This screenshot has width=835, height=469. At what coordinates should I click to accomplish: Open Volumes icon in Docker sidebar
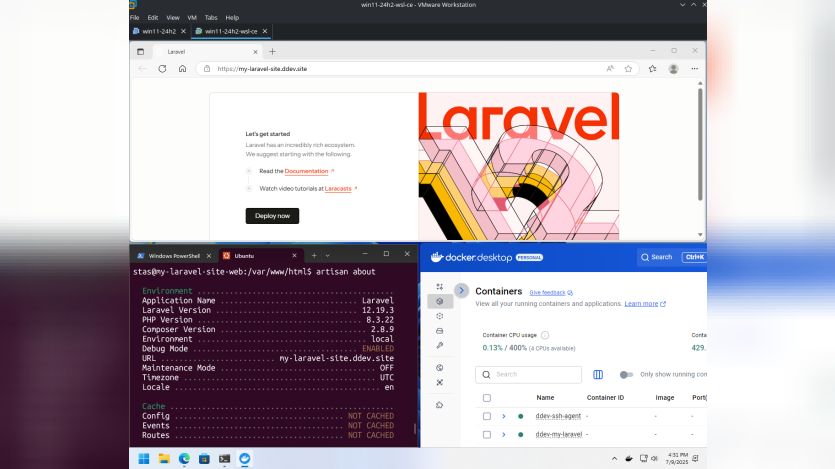point(439,331)
